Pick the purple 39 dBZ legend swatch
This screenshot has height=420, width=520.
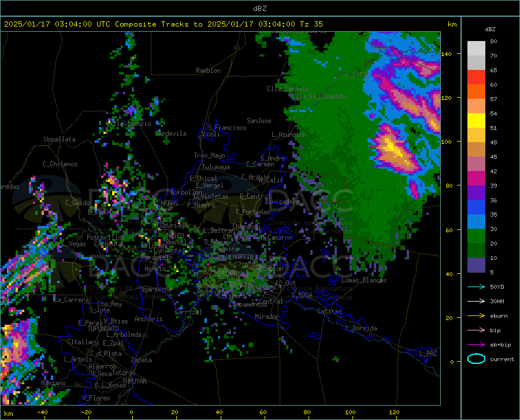[476, 193]
